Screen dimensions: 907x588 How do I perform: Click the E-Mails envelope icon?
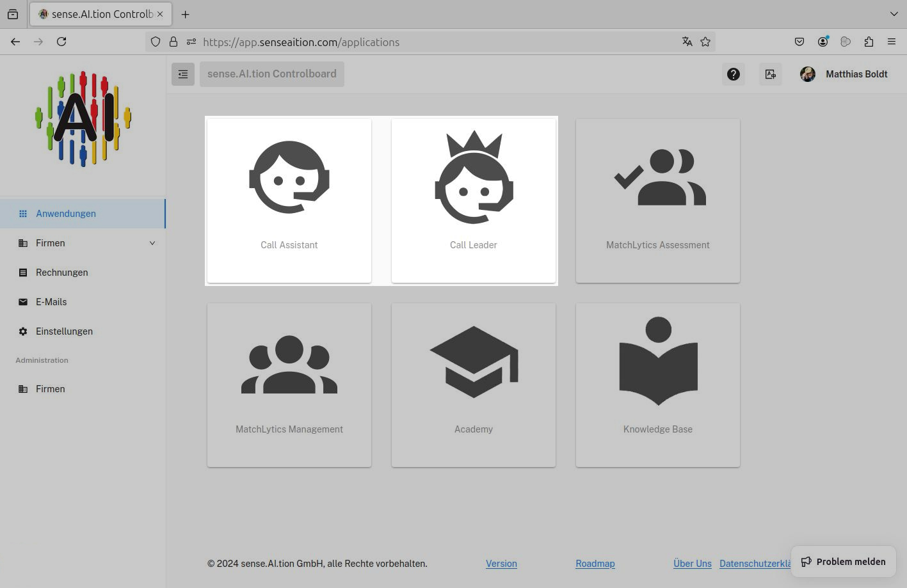[23, 302]
